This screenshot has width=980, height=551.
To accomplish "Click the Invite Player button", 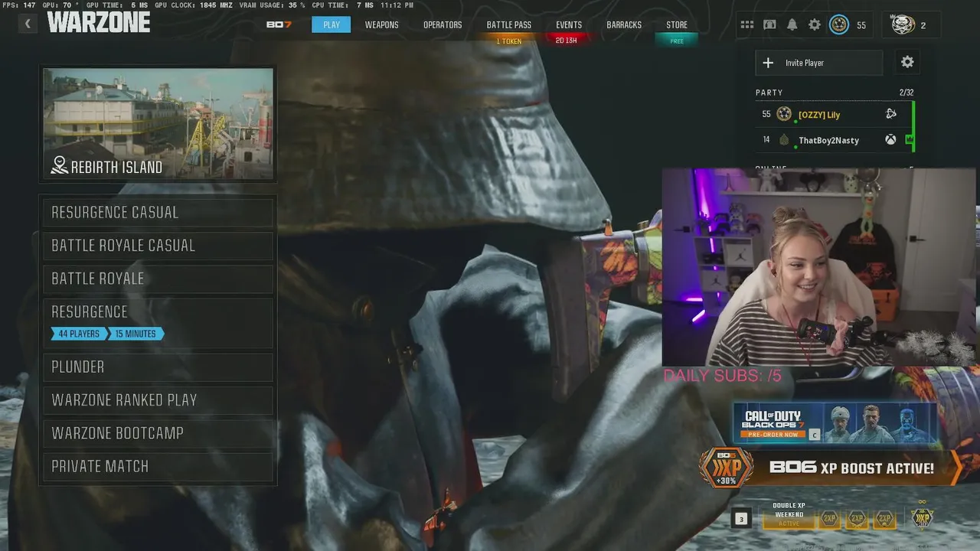I will (x=819, y=63).
